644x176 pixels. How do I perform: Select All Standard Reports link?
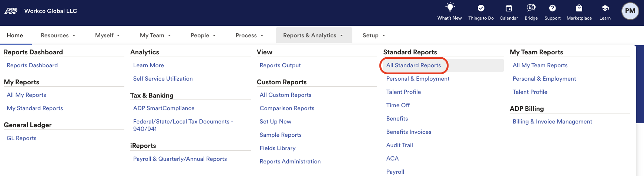413,65
